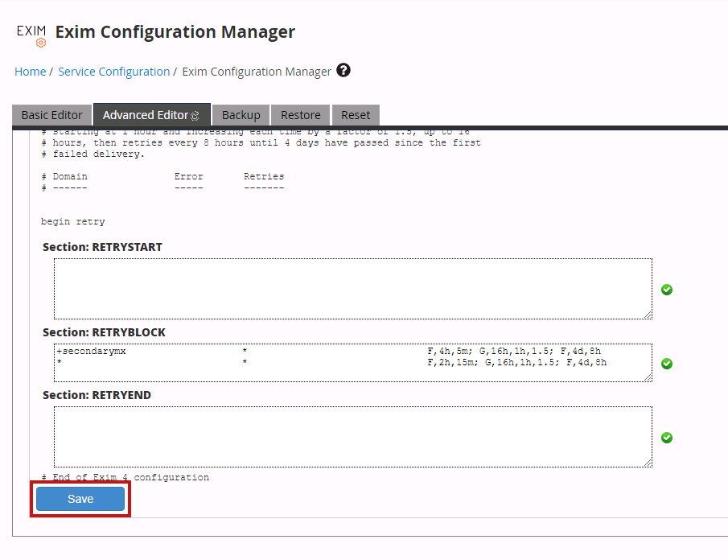Click the 'Section: RETRYEND' heading
Viewport: 728px width, 560px height.
[x=97, y=395]
